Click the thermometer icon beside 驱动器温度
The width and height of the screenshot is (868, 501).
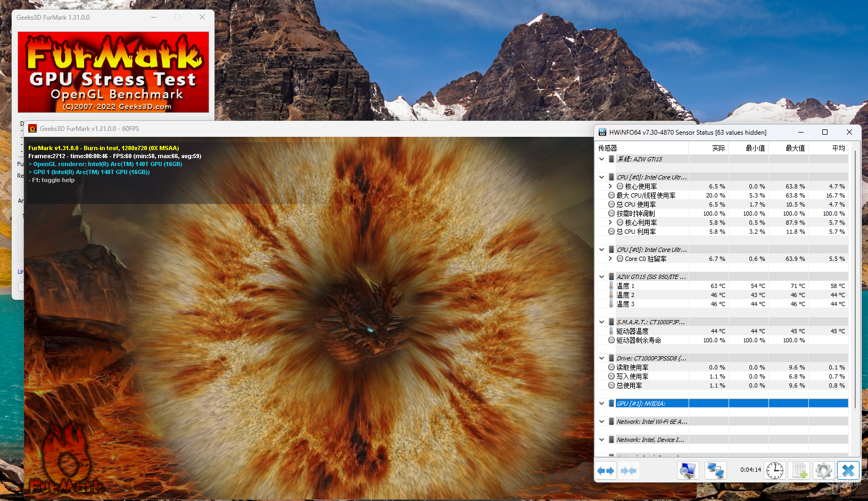tap(611, 331)
